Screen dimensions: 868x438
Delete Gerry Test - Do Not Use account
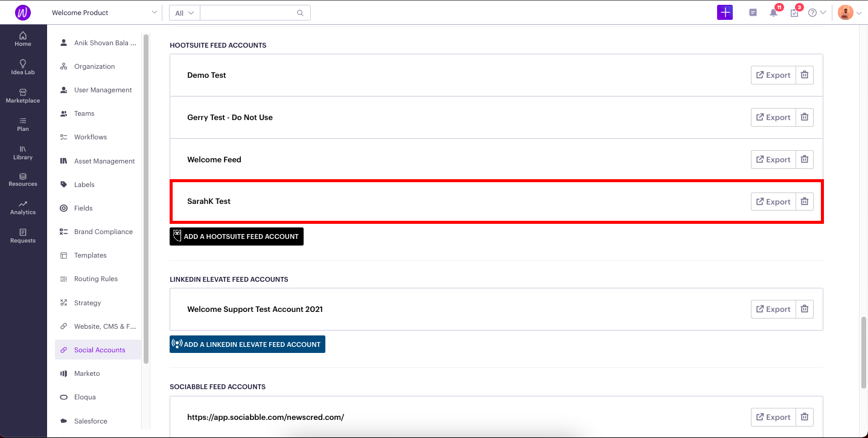click(x=805, y=118)
